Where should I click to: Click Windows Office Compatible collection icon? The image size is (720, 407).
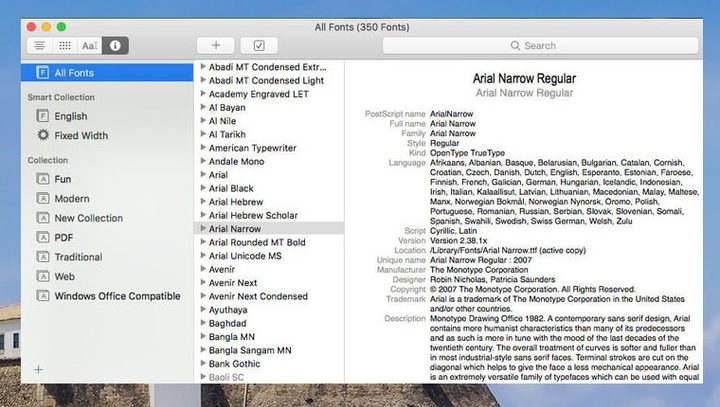coord(43,296)
